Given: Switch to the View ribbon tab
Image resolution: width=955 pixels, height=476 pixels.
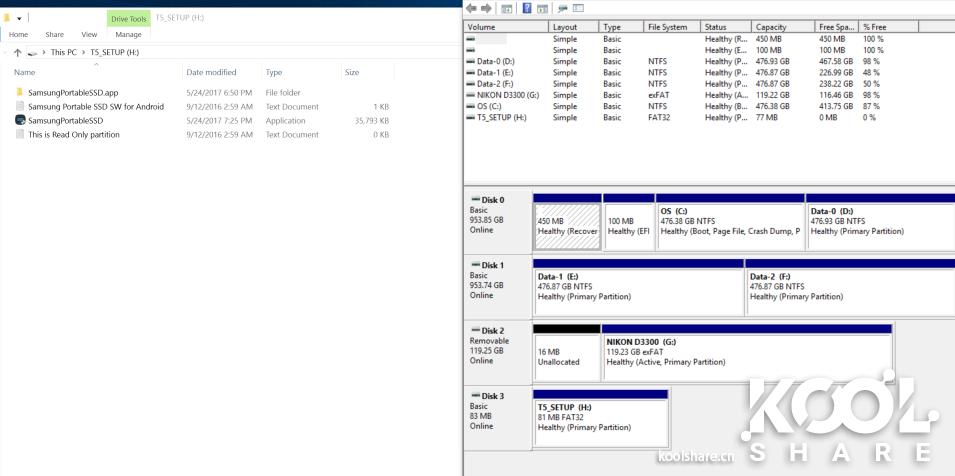Looking at the screenshot, I should point(89,34).
